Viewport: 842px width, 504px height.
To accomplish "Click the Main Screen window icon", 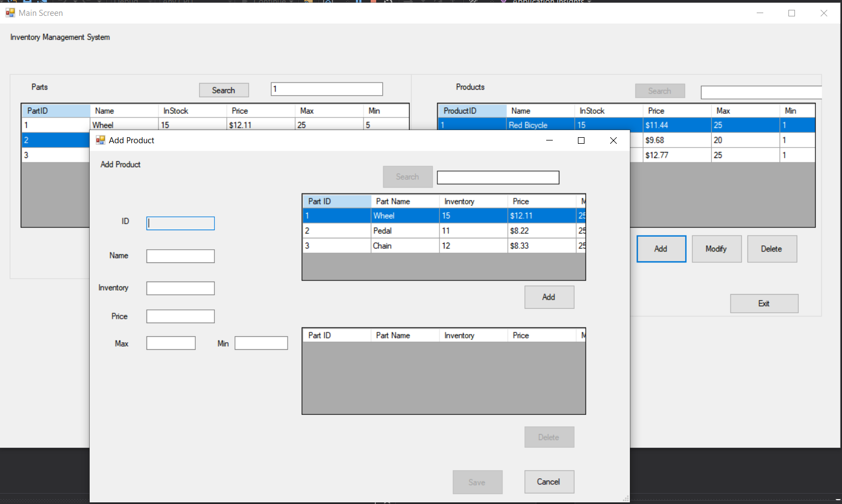I will pos(10,12).
